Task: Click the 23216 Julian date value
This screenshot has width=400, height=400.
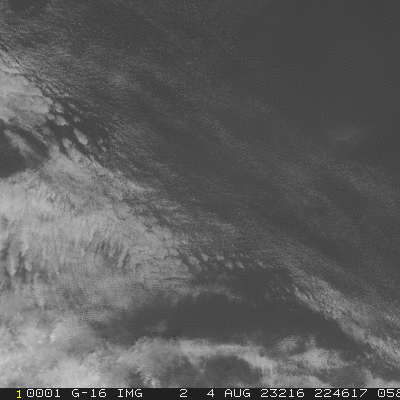Action: pos(282,393)
